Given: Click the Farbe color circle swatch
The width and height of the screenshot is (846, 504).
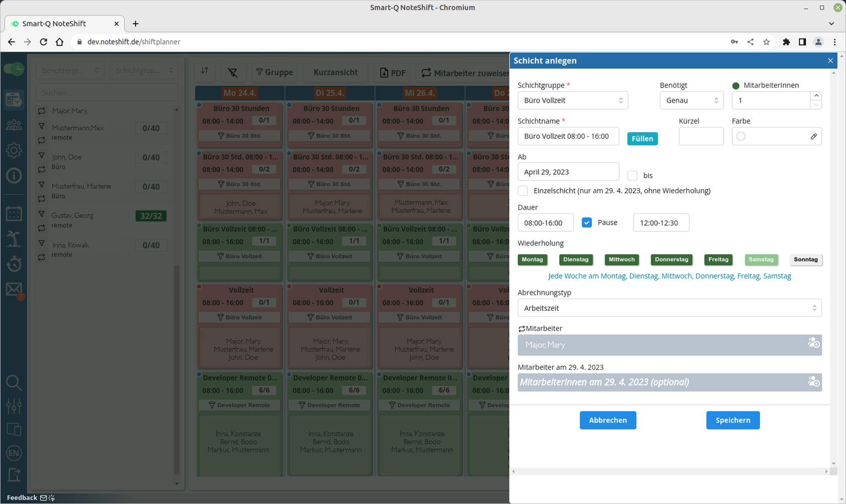Looking at the screenshot, I should (x=741, y=136).
